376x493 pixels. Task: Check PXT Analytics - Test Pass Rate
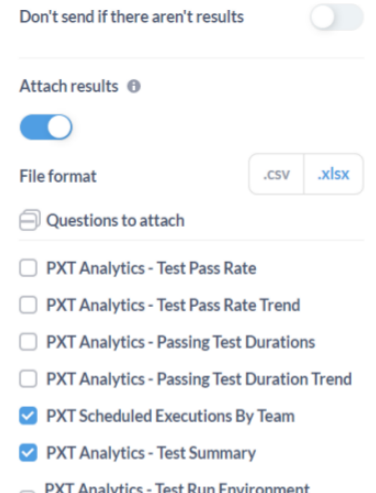pos(28,268)
